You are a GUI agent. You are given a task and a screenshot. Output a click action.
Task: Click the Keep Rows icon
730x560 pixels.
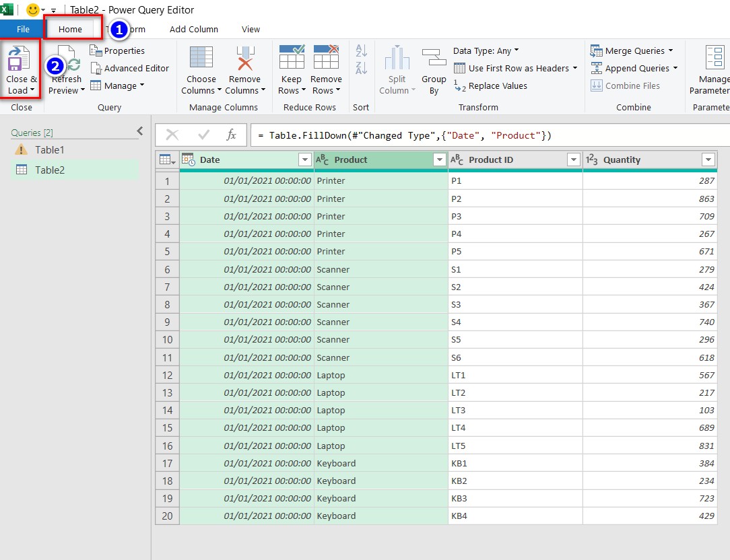click(292, 59)
